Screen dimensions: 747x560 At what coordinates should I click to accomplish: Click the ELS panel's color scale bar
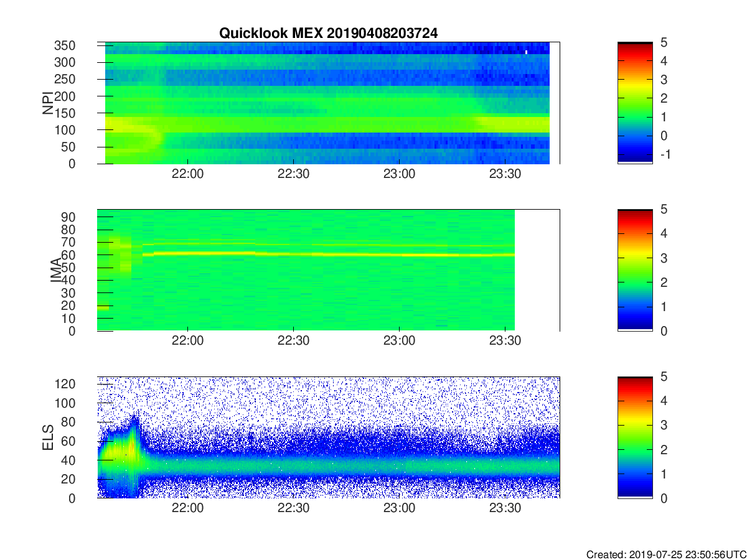[635, 437]
